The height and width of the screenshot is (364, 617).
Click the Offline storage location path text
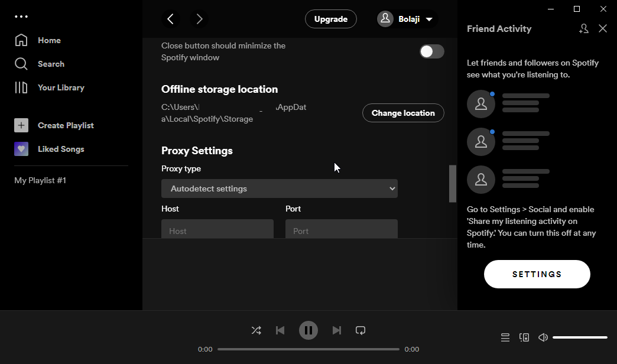point(233,113)
